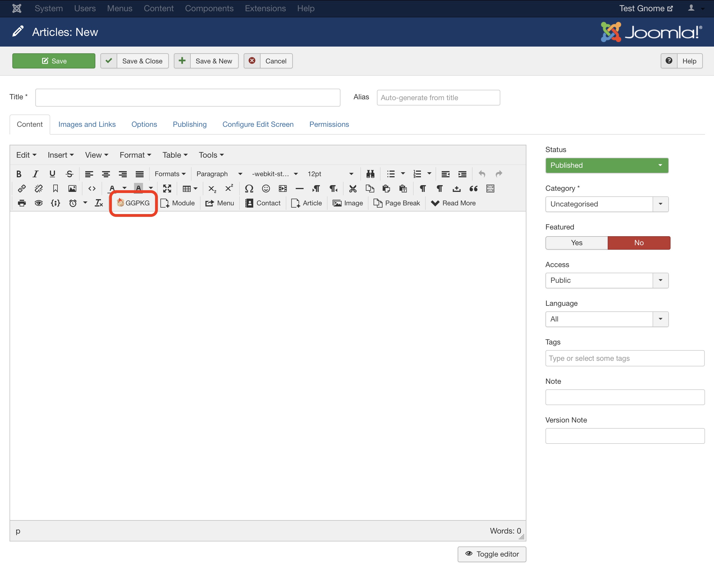Image resolution: width=714 pixels, height=588 pixels.
Task: Click the emoticons smiley icon
Action: pyautogui.click(x=266, y=189)
